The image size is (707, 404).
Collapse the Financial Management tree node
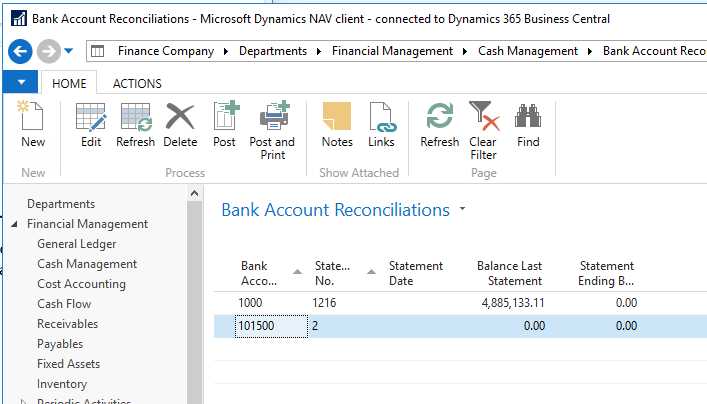pos(14,225)
